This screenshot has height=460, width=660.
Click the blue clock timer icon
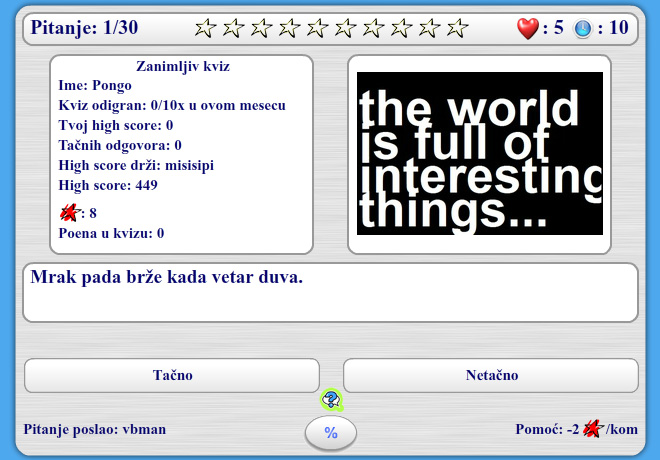[x=583, y=29]
